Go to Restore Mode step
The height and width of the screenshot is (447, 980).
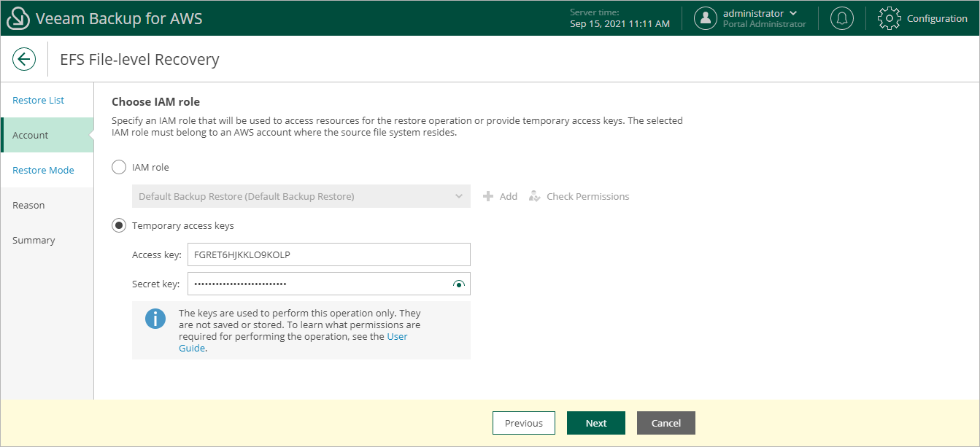(x=43, y=171)
